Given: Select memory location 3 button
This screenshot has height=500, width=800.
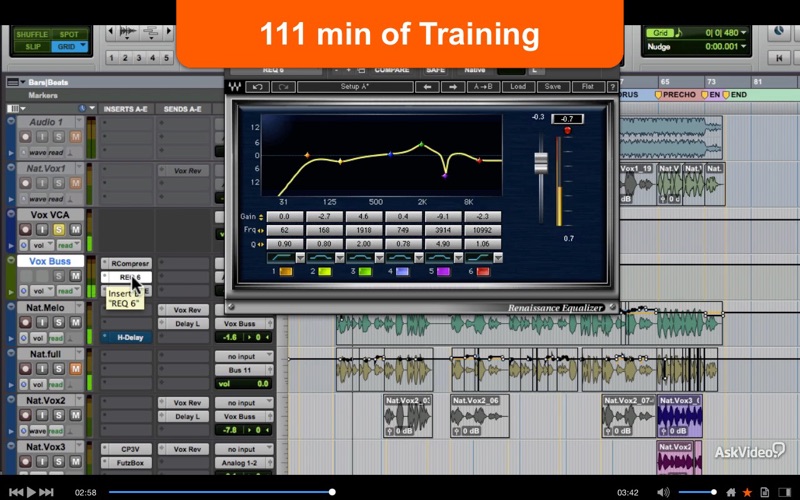Looking at the screenshot, I should tap(139, 58).
